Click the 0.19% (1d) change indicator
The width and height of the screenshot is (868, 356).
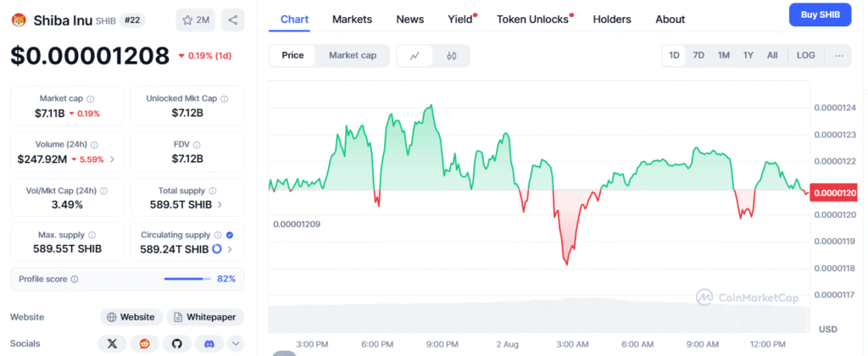(x=204, y=55)
